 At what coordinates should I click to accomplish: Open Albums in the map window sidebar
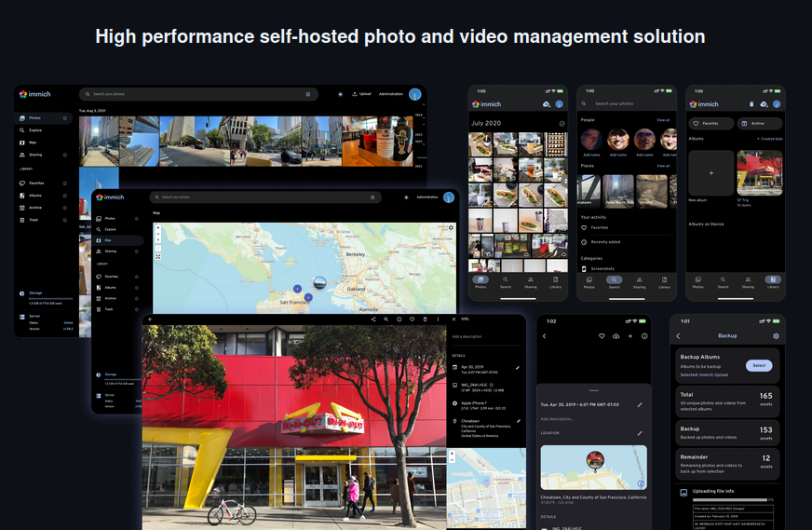coord(119,288)
